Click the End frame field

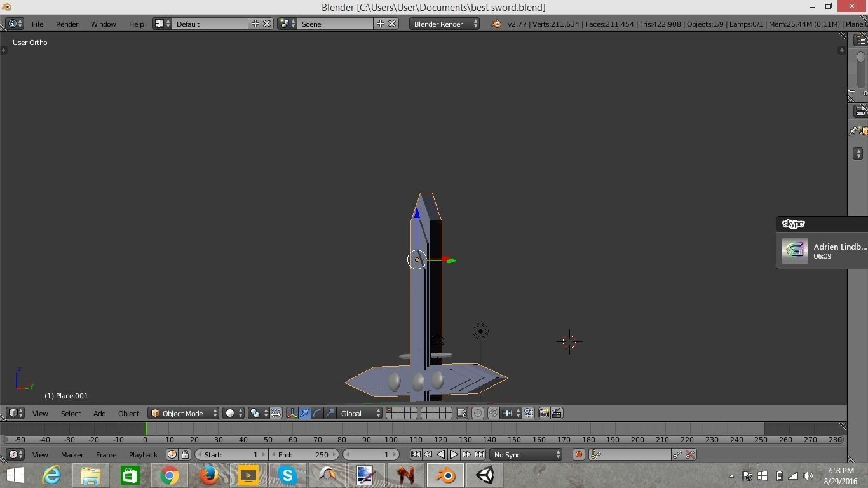click(304, 454)
